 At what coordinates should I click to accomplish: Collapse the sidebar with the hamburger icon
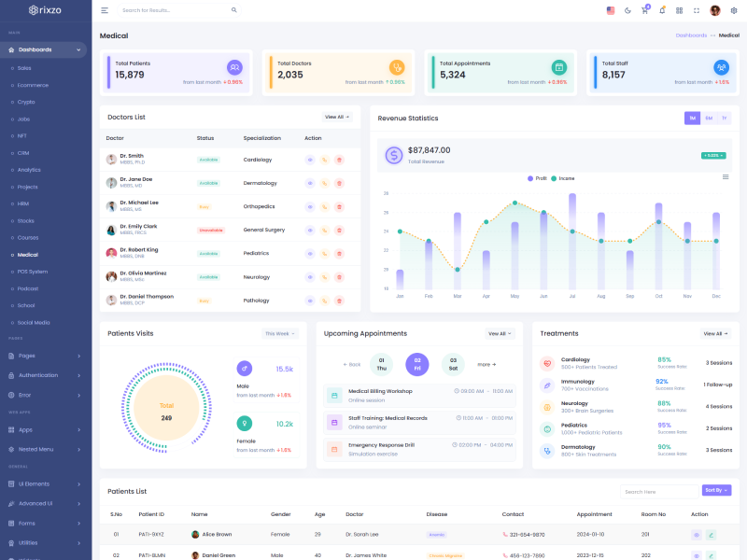pyautogui.click(x=105, y=10)
